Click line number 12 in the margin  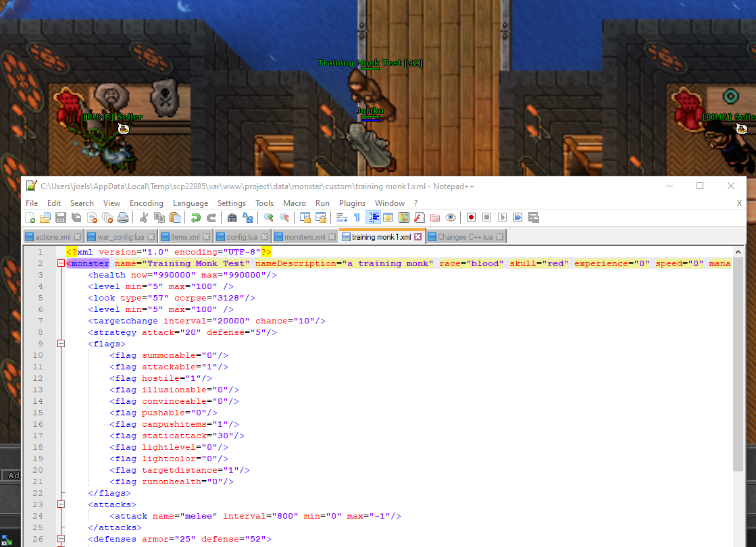pyautogui.click(x=38, y=378)
